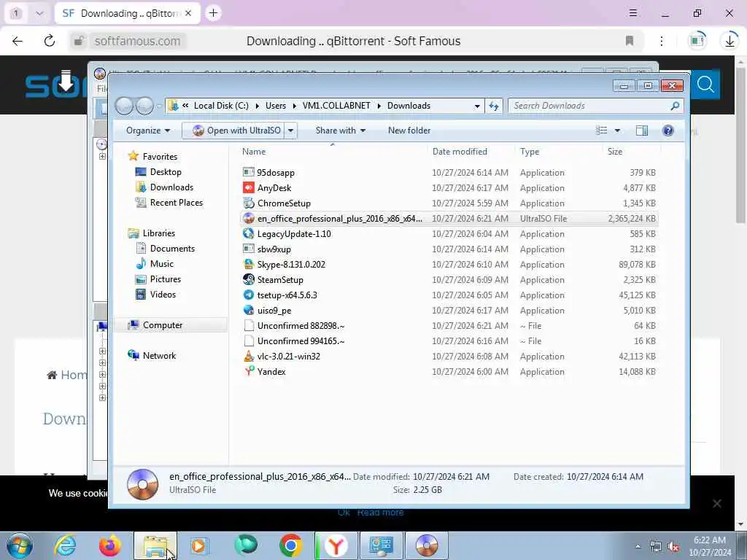This screenshot has height=560, width=747.
Task: Click the Search Downloads field
Action: 595,106
